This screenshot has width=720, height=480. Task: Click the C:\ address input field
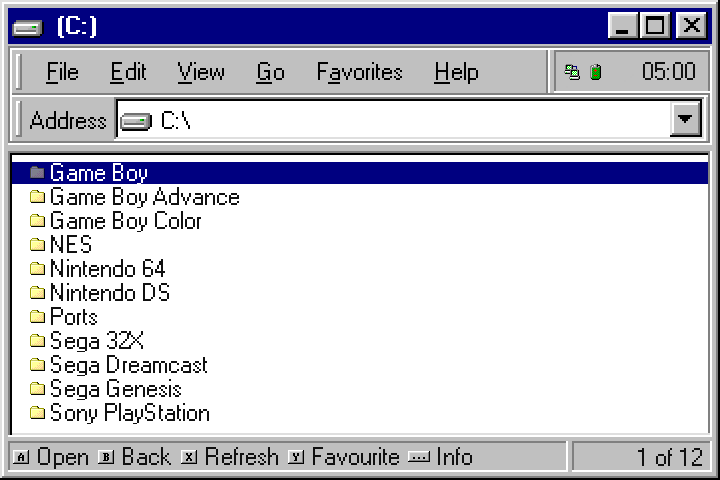click(x=409, y=119)
